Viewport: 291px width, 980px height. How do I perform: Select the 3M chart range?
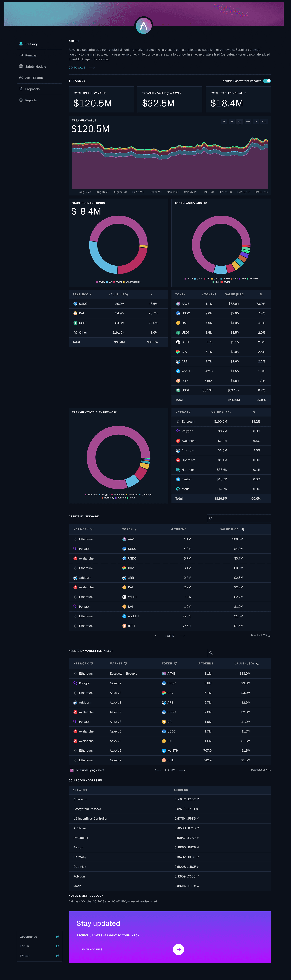[240, 122]
